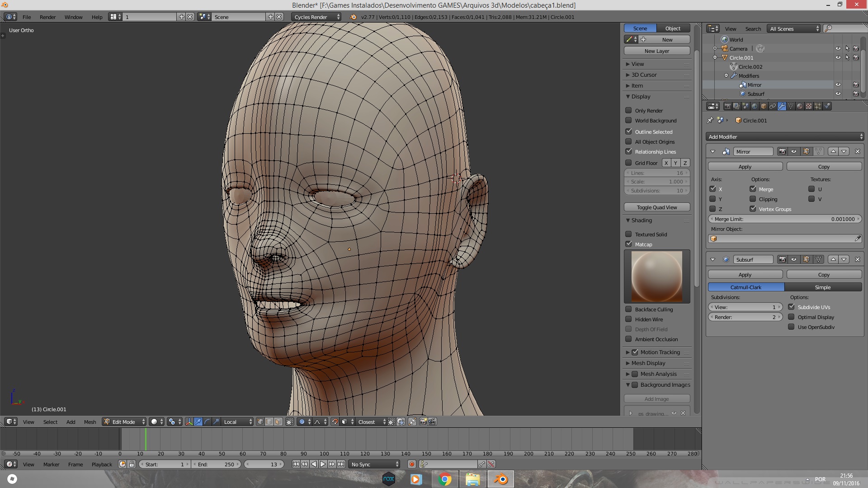Expand the 3D Cursor panel
868x488 pixels.
657,75
